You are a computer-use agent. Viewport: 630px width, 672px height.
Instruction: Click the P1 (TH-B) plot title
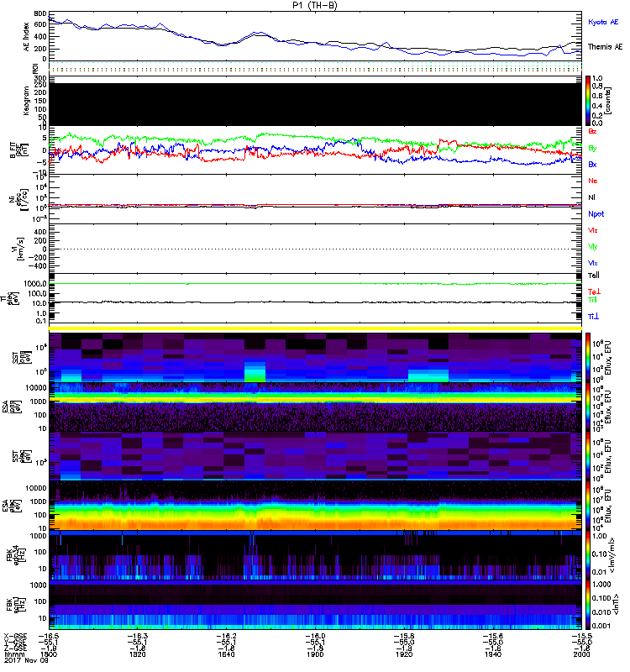(315, 6)
